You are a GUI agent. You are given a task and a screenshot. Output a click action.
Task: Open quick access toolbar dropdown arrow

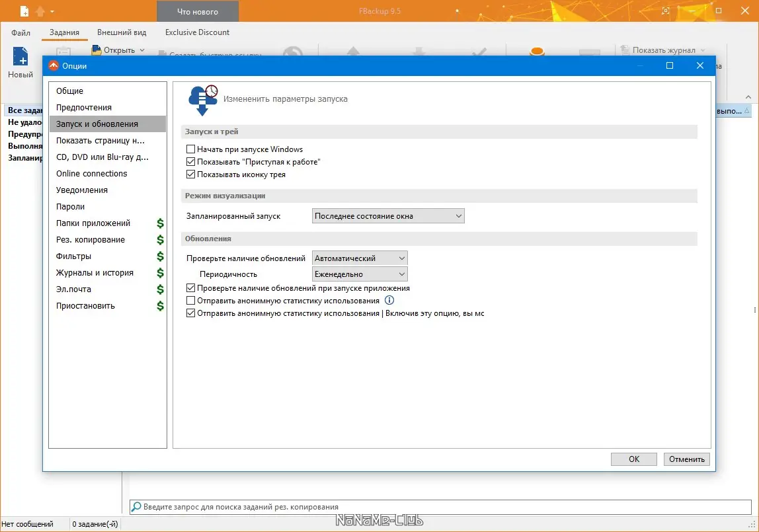click(x=52, y=11)
